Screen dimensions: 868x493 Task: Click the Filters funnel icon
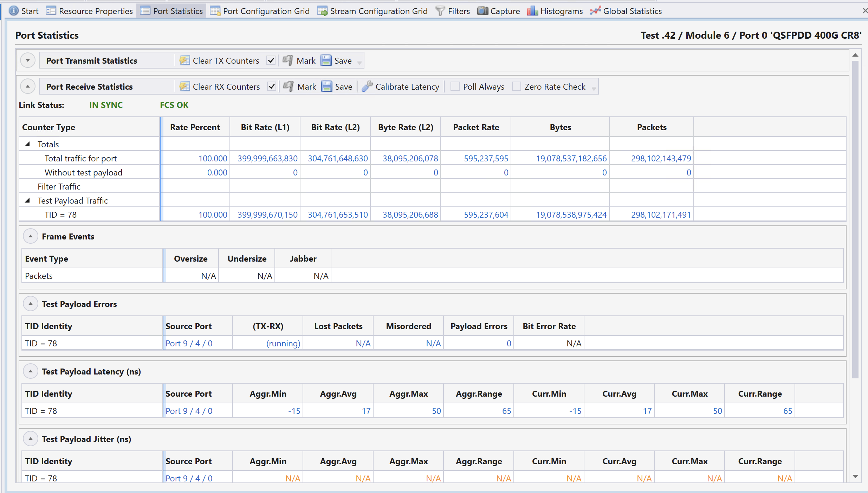(x=440, y=11)
